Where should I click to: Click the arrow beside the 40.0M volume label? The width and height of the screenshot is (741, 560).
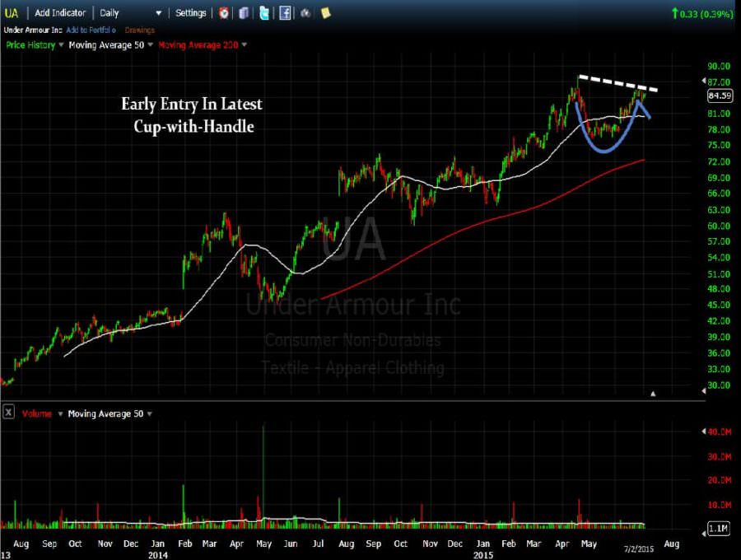coord(703,431)
